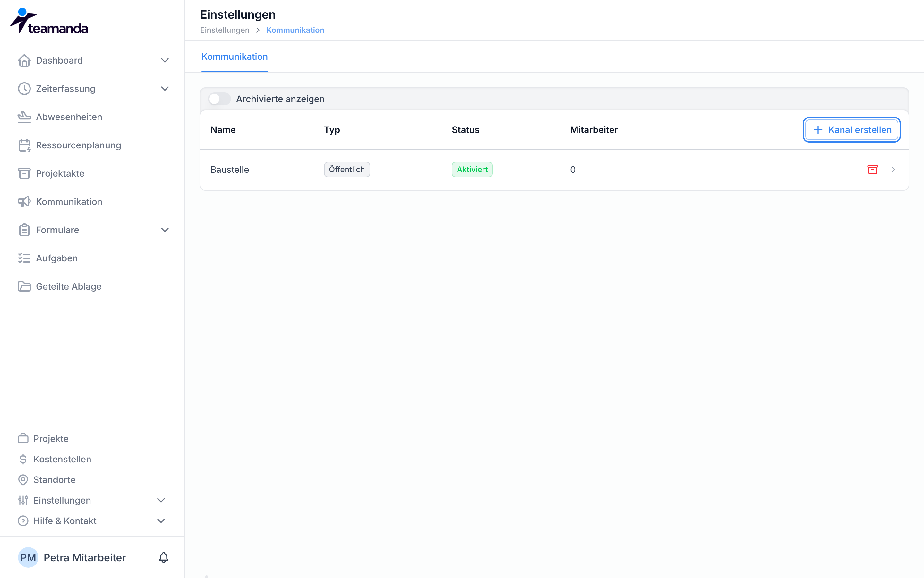The image size is (924, 578).
Task: Expand the Formulare submenu chevron
Action: pos(165,230)
